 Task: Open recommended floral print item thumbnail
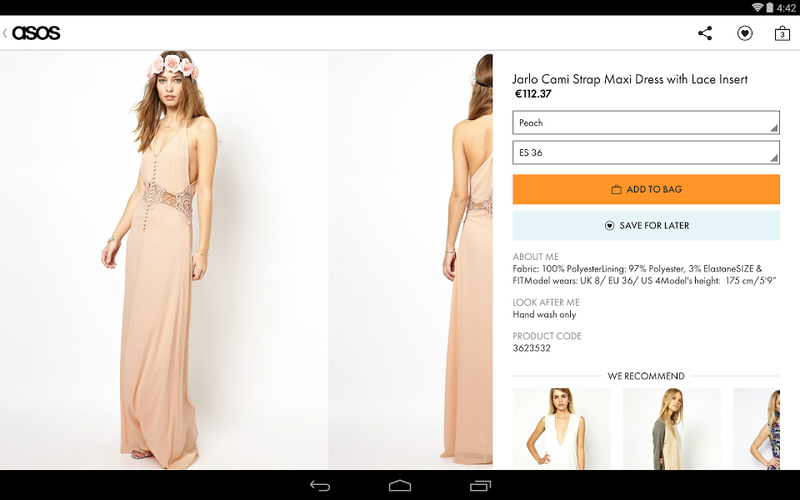(x=757, y=429)
